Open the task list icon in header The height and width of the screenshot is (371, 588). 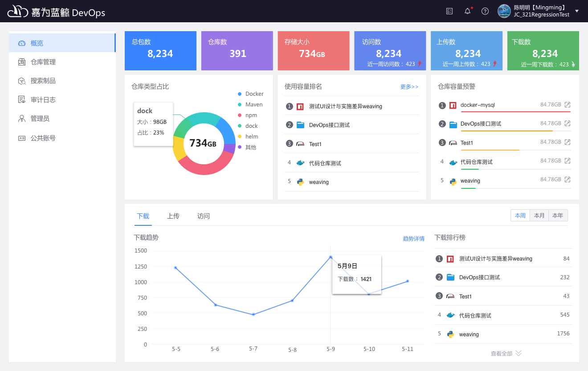(x=449, y=11)
